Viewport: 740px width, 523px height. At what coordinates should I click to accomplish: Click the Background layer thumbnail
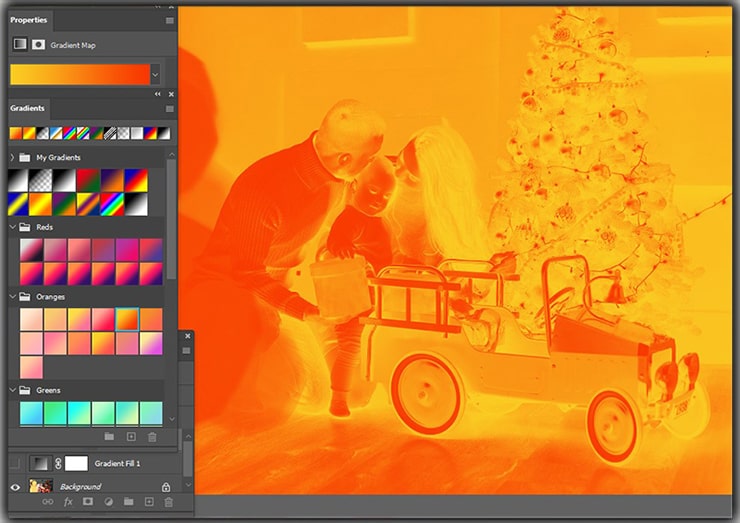[x=41, y=486]
